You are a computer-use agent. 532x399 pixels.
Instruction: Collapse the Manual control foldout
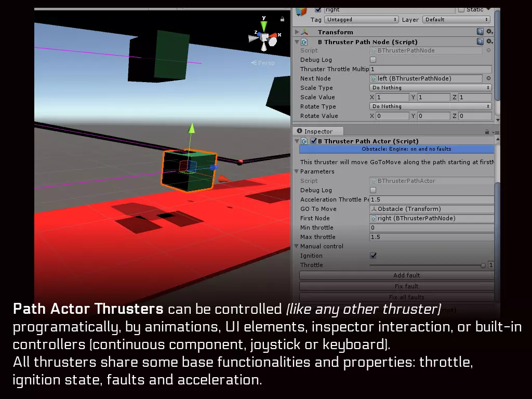point(297,246)
